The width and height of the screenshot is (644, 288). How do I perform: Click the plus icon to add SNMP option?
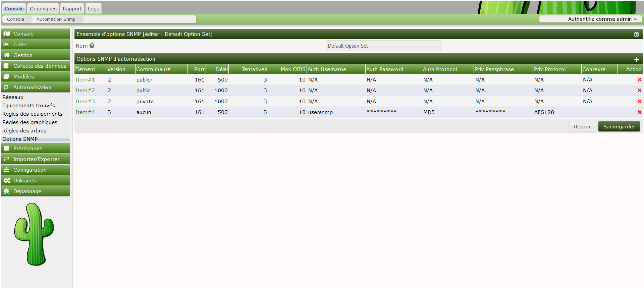coord(636,59)
